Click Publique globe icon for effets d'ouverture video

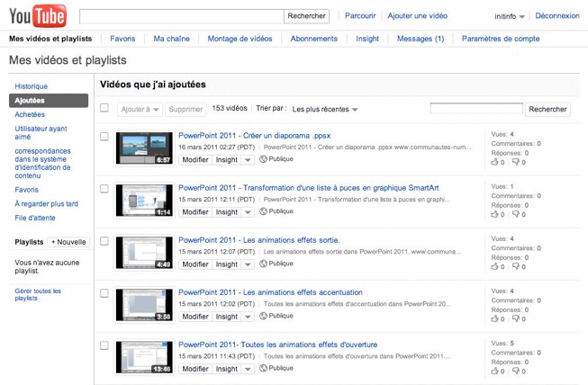[x=263, y=368]
